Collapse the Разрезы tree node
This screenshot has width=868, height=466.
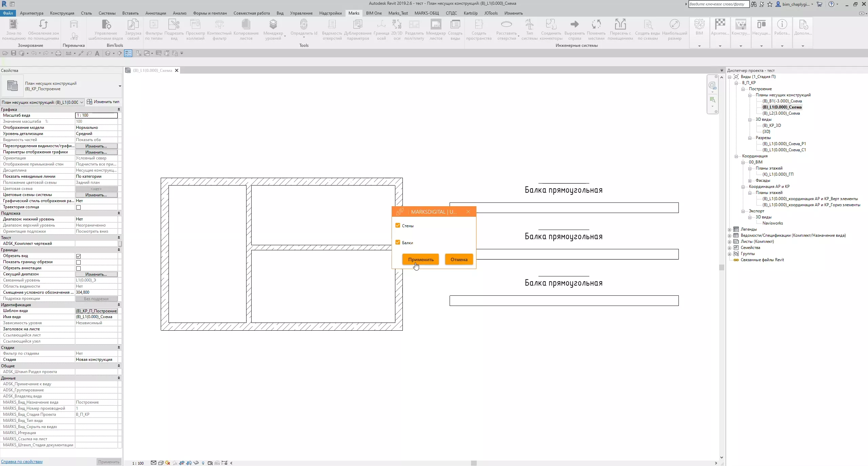pyautogui.click(x=750, y=138)
